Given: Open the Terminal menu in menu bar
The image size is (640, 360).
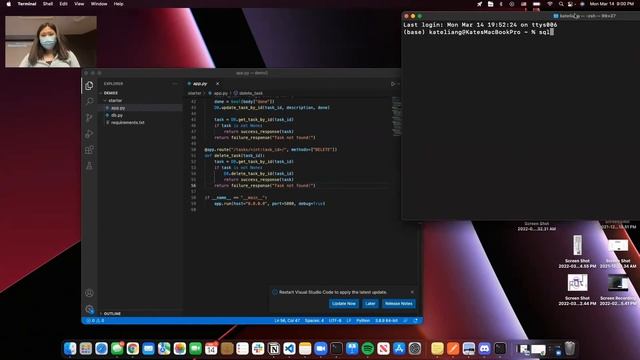Looking at the screenshot, I should [27, 4].
